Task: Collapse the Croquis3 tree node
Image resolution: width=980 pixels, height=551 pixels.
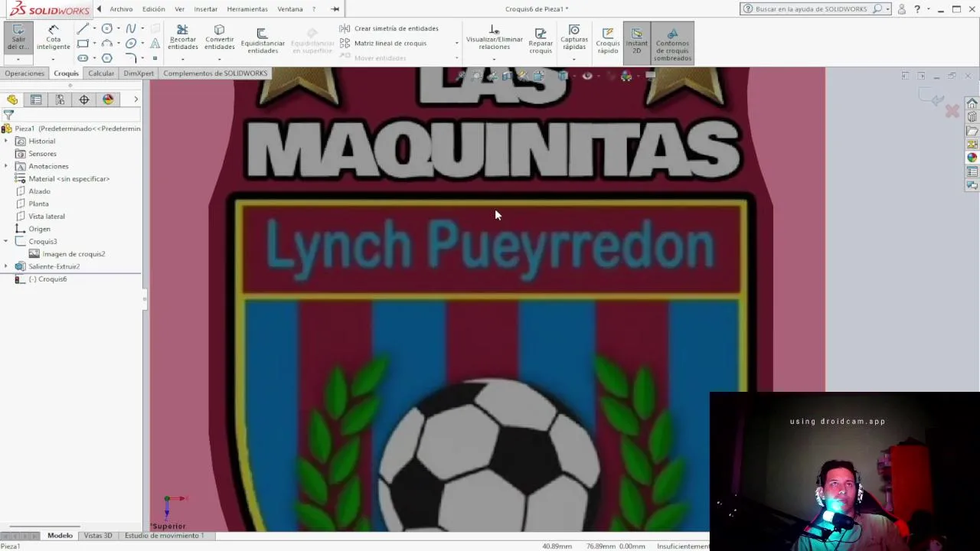Action: point(6,241)
